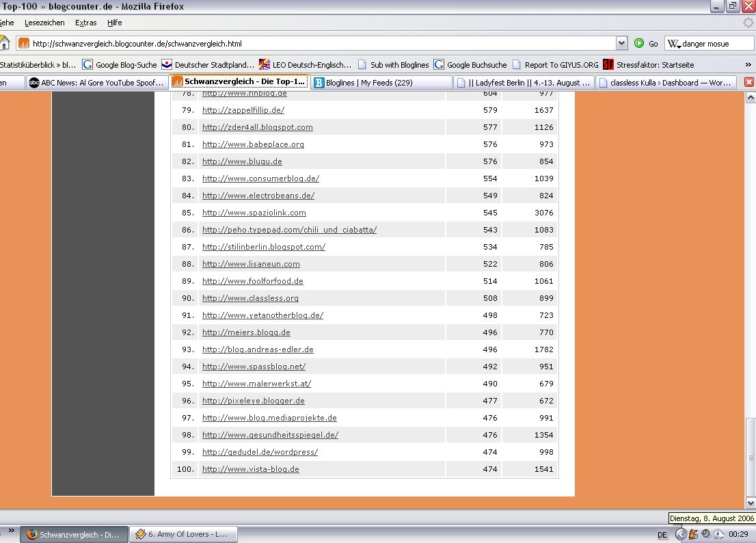The image size is (756, 543).
Task: Open the URL history dropdown arrow
Action: (x=621, y=44)
